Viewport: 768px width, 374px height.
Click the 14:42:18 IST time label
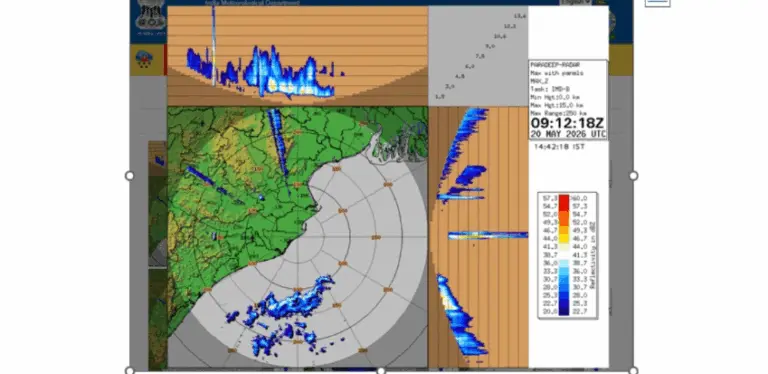pyautogui.click(x=559, y=147)
